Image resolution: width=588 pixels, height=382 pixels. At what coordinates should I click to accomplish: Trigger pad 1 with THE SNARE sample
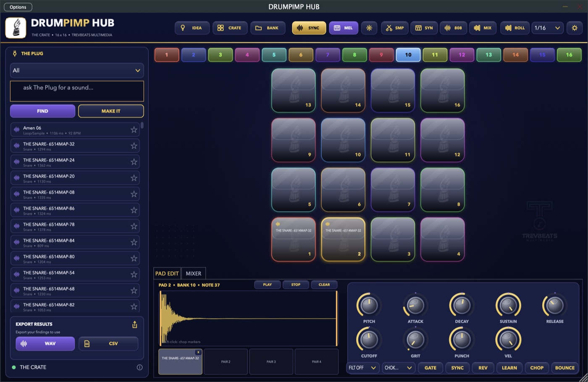coord(294,239)
